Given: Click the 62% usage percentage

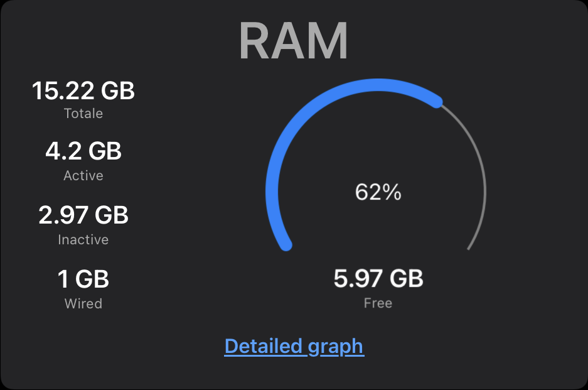Looking at the screenshot, I should pyautogui.click(x=378, y=192).
